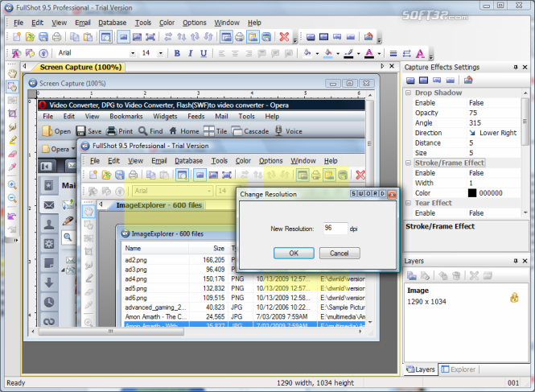535x392 pixels.
Task: Pin the Capture Effects Settings panel
Action: pos(515,68)
